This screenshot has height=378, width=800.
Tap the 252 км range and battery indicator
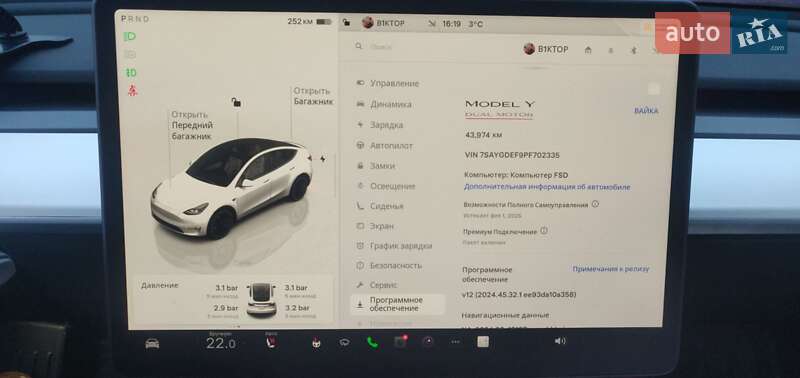309,21
